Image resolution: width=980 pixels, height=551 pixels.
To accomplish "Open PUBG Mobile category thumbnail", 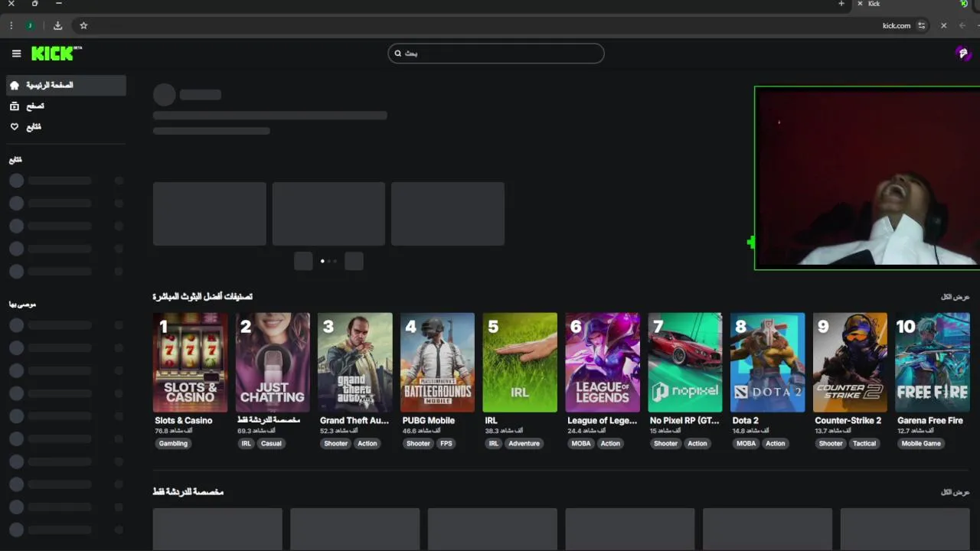I will (x=437, y=363).
